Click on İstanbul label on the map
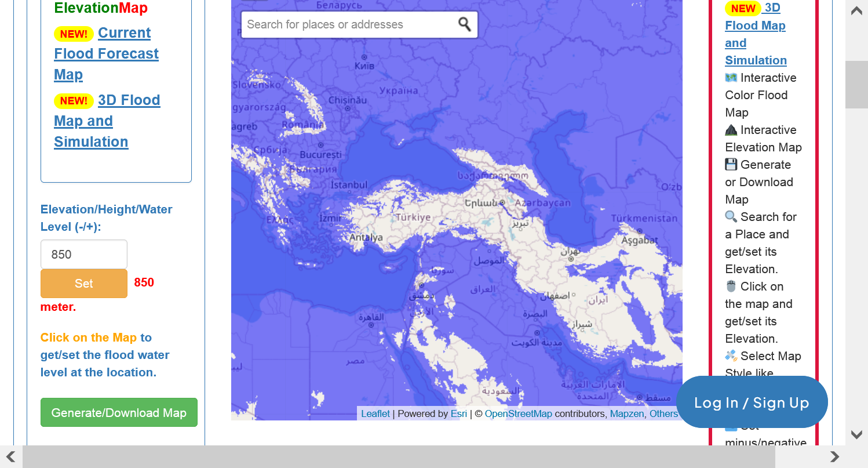 coord(349,185)
